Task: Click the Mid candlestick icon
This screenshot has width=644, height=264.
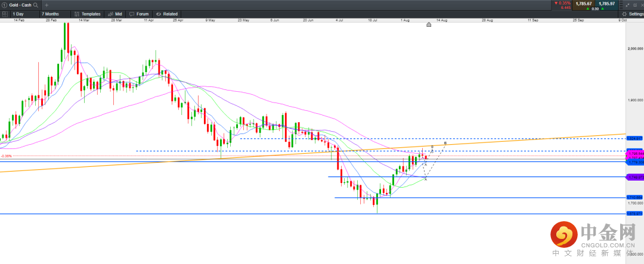Action: point(111,14)
